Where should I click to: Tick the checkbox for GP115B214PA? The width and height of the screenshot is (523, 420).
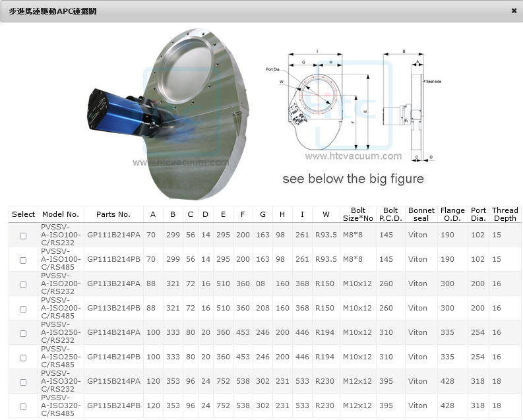(x=23, y=382)
